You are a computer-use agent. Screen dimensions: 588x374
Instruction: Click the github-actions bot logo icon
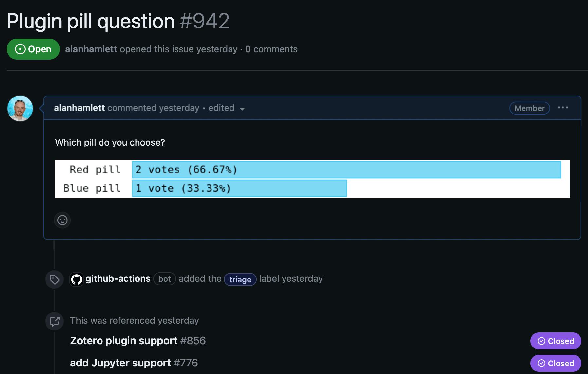77,279
